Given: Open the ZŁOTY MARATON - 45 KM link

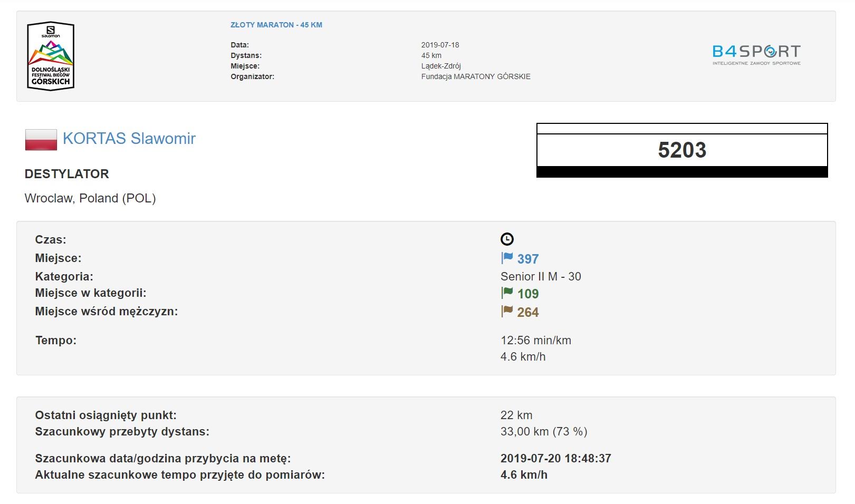Looking at the screenshot, I should [x=276, y=25].
